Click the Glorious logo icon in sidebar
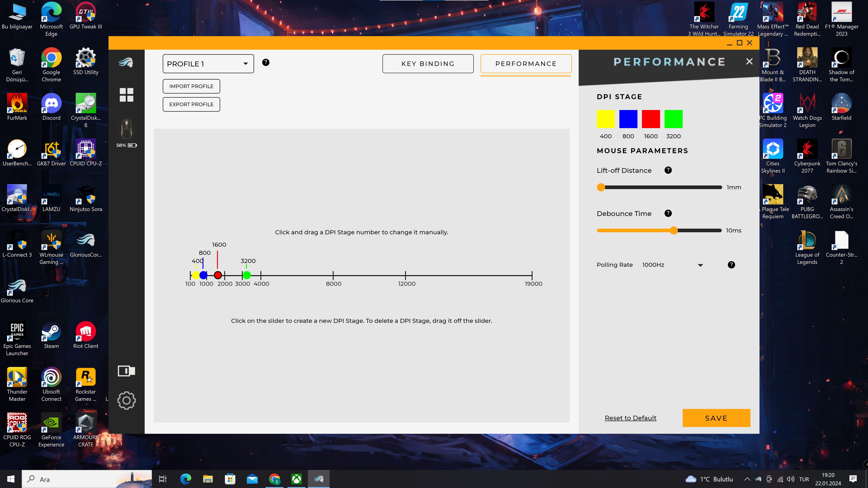Image resolution: width=868 pixels, height=488 pixels. (126, 62)
